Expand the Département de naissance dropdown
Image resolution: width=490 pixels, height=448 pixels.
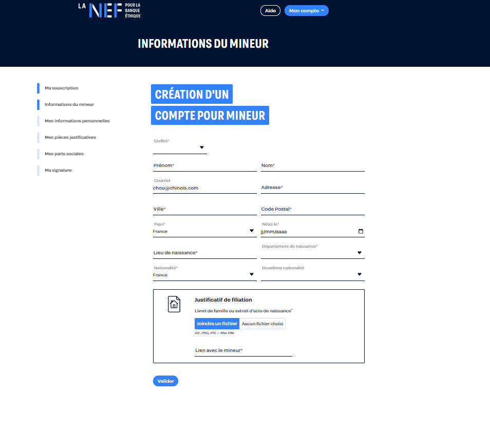[x=312, y=253]
